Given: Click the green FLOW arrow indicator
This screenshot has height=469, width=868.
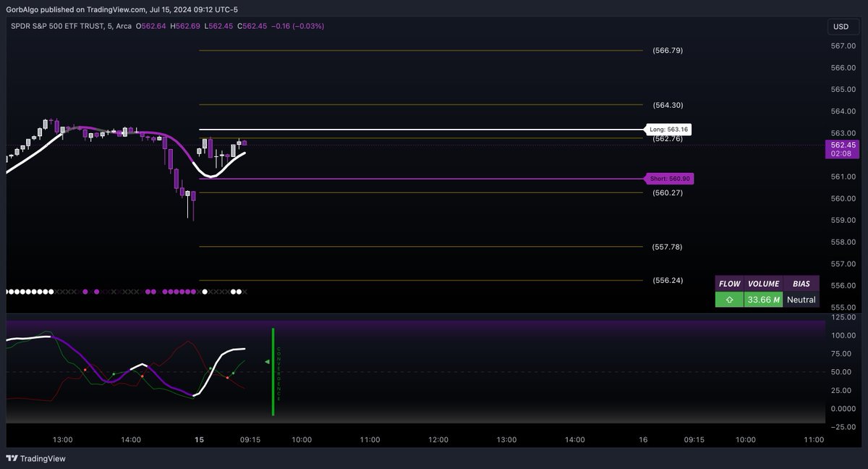Looking at the screenshot, I should point(731,299).
